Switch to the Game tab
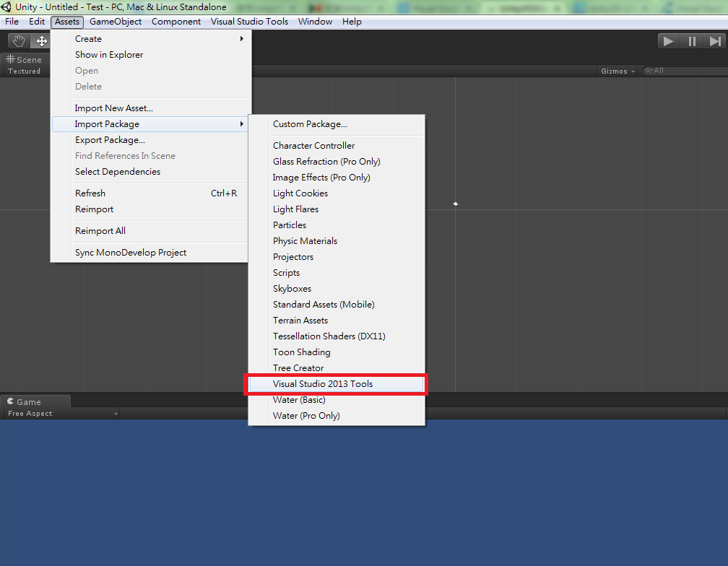The height and width of the screenshot is (566, 728). tap(35, 402)
